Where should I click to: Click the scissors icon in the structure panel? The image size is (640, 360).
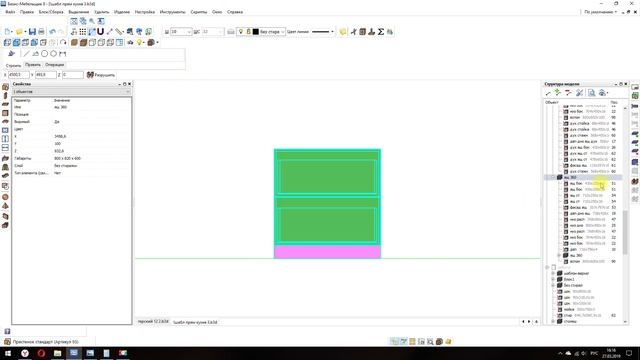580,93
